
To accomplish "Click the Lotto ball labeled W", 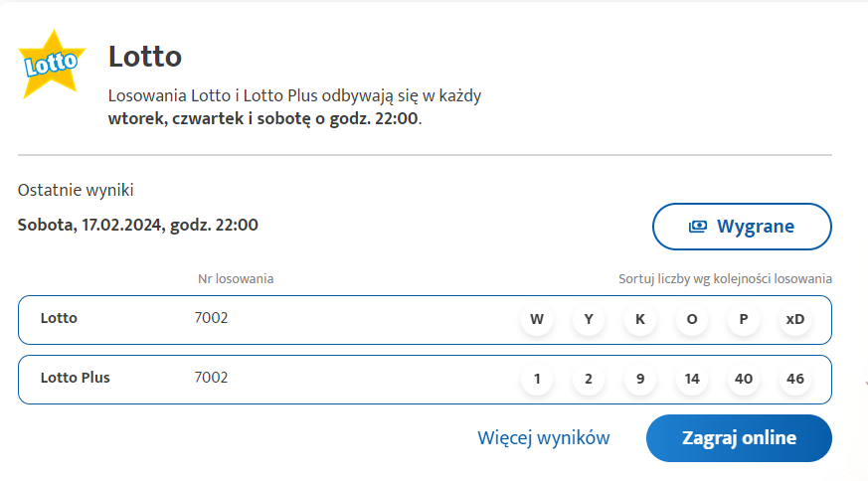I will (537, 320).
